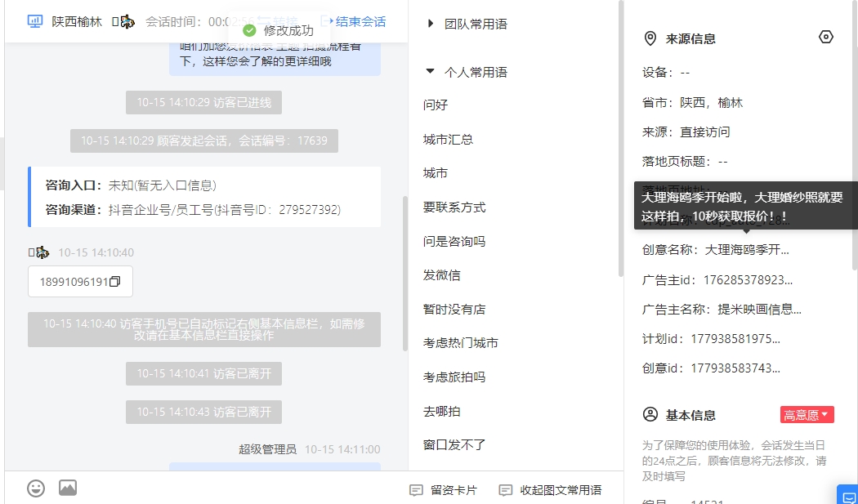Select the 考虑旅拍吗 quick phrase
Image resolution: width=858 pixels, height=504 pixels.
(x=454, y=377)
